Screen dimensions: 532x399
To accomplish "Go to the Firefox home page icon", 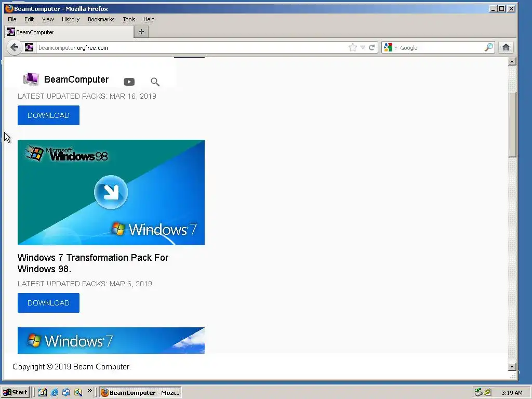I will (506, 47).
